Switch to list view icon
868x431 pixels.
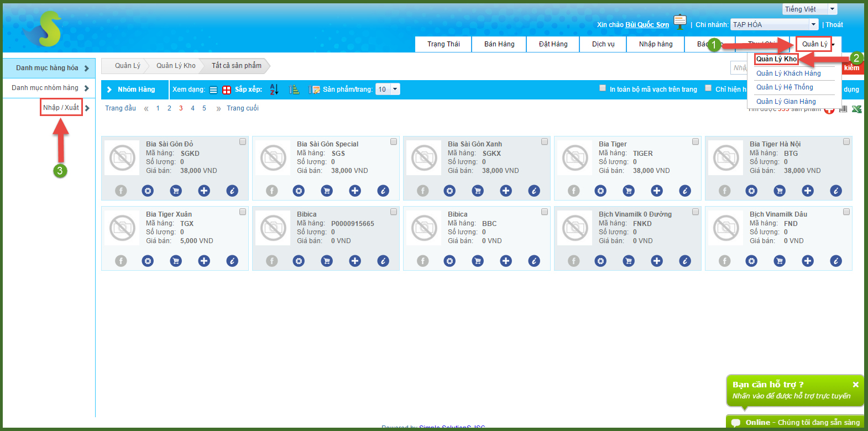click(213, 90)
